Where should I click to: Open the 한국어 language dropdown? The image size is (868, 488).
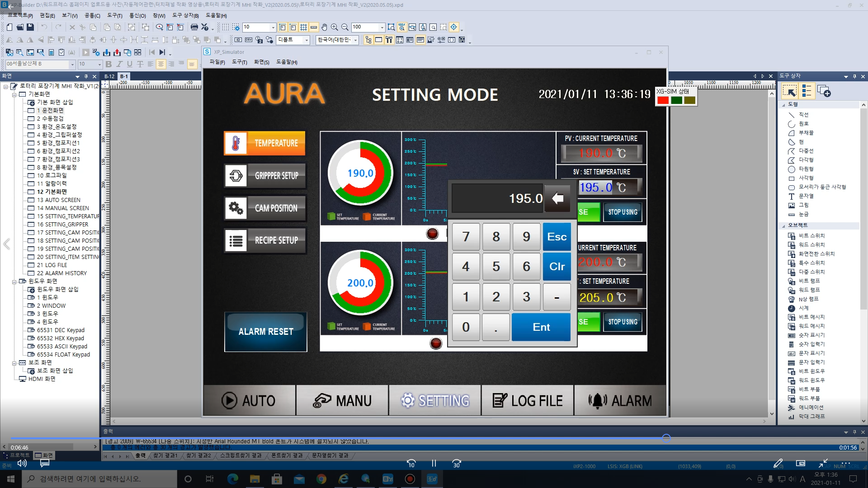coord(356,40)
